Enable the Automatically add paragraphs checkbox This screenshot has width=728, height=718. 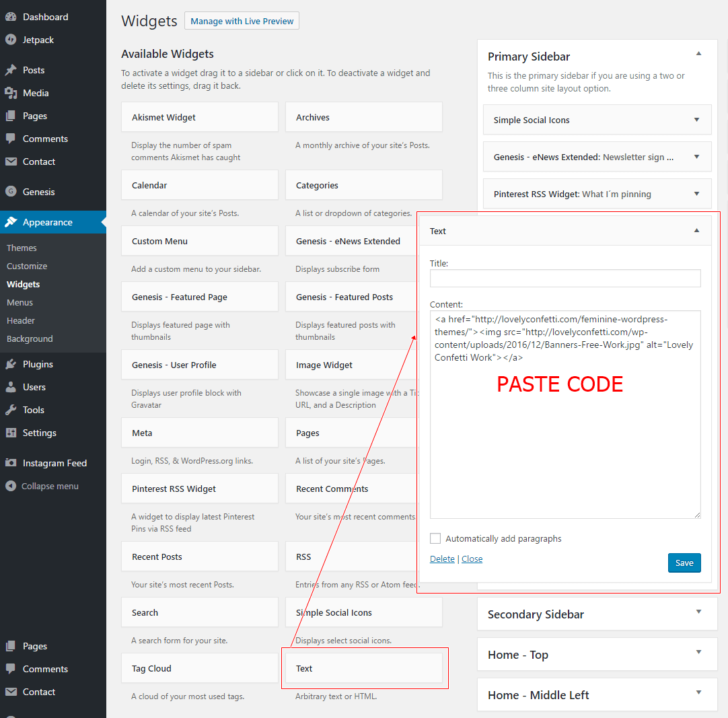(x=435, y=538)
